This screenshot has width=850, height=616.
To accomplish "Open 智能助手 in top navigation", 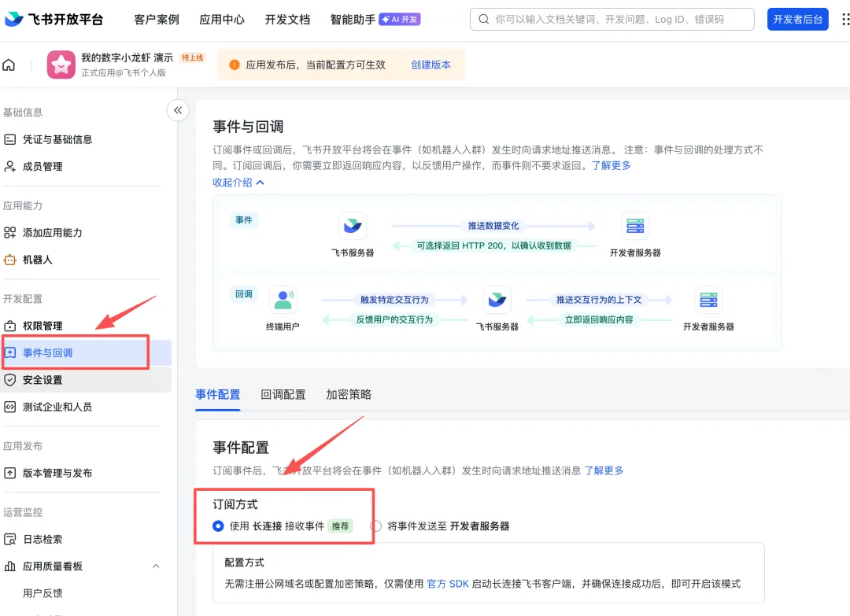I will pos(353,20).
